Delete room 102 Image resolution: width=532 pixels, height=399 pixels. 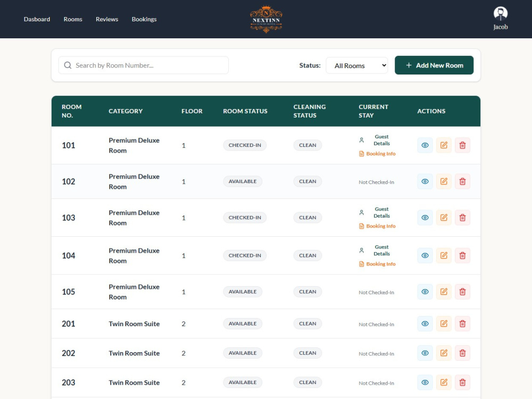[x=462, y=181]
